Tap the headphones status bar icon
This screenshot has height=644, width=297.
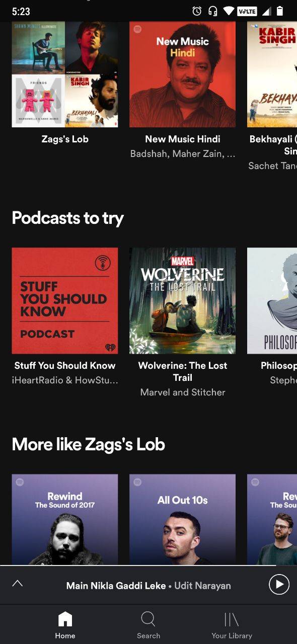click(x=212, y=11)
